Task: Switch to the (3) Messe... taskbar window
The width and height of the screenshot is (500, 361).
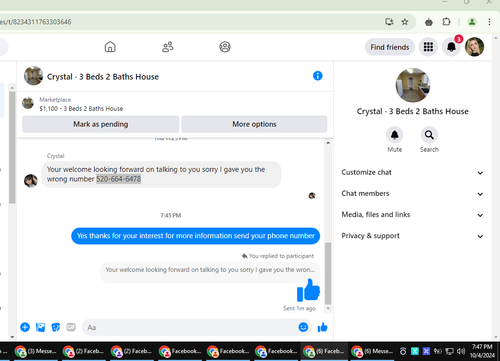Action: click(36, 351)
